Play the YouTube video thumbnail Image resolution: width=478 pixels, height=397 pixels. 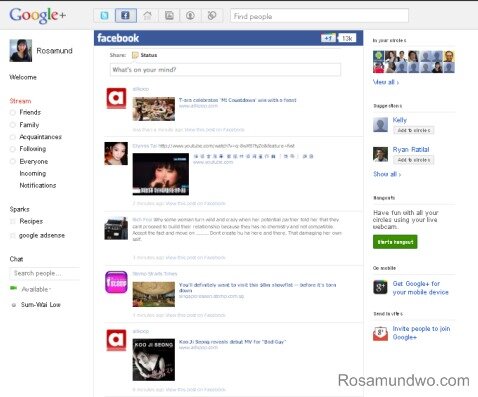pos(161,174)
